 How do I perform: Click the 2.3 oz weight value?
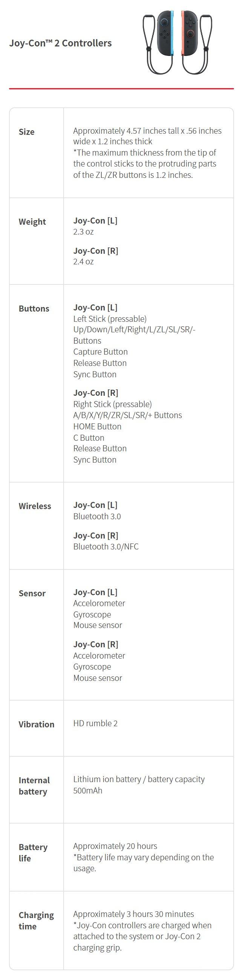coord(84,231)
